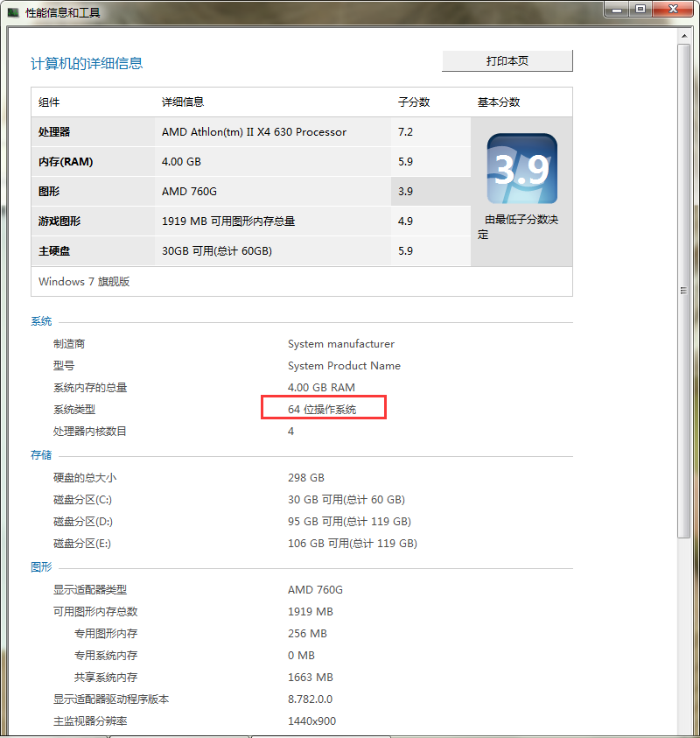Viewport: 700px width, 738px height.
Task: Click the 可用图形内存总数 label
Action: pyautogui.click(x=95, y=611)
